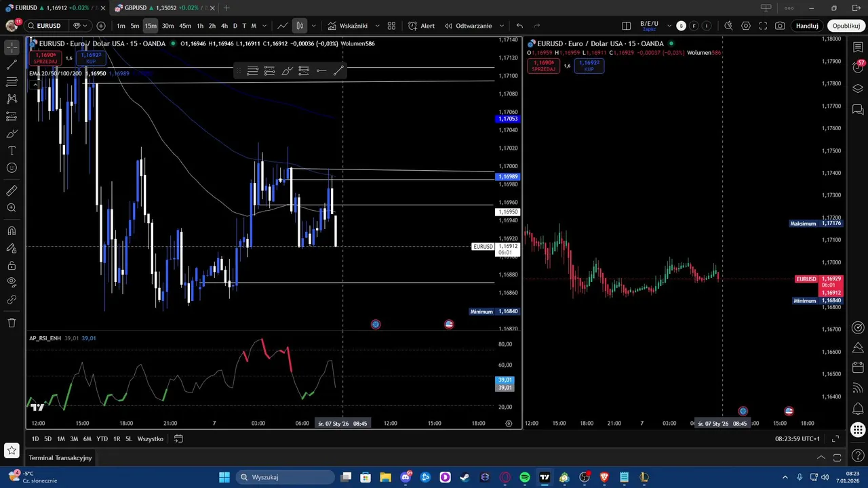This screenshot has height=488, width=868.
Task: Expand the Odtwarzanie dropdown arrow
Action: coord(502,26)
